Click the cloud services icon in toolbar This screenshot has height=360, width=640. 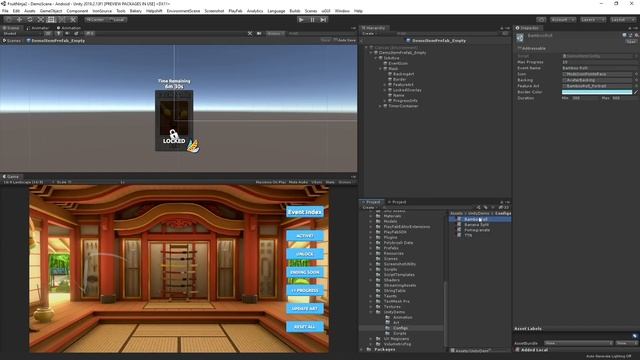[541, 20]
